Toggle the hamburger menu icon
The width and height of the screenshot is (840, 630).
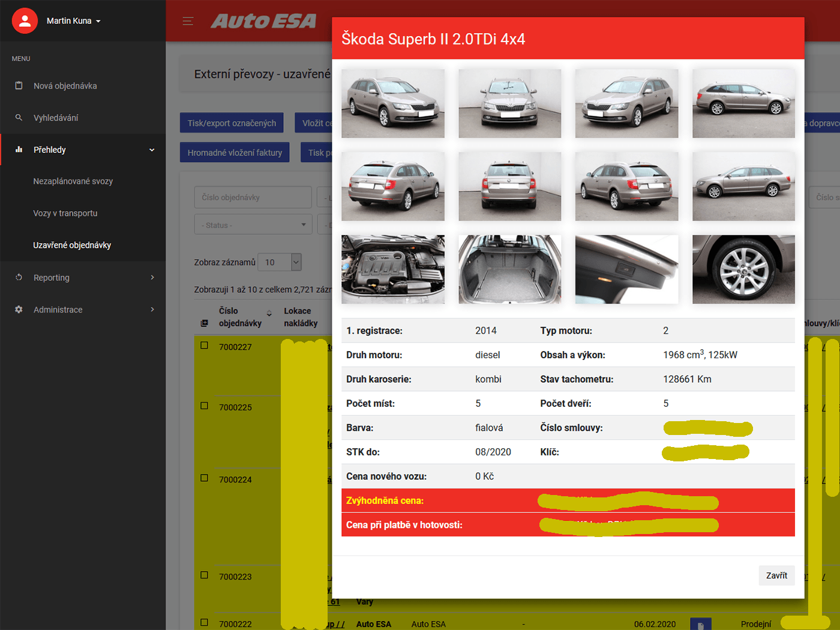coord(188,21)
